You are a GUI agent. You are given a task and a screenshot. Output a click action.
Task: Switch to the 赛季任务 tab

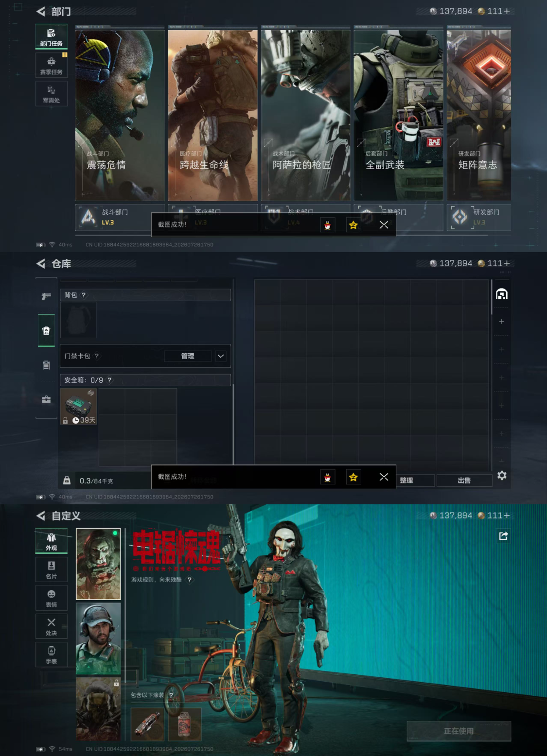pyautogui.click(x=51, y=66)
